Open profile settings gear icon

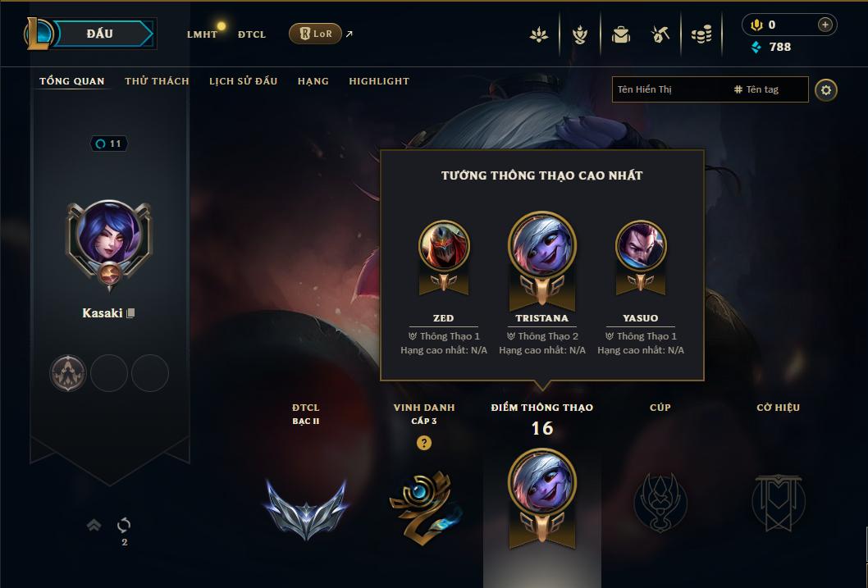click(x=826, y=90)
